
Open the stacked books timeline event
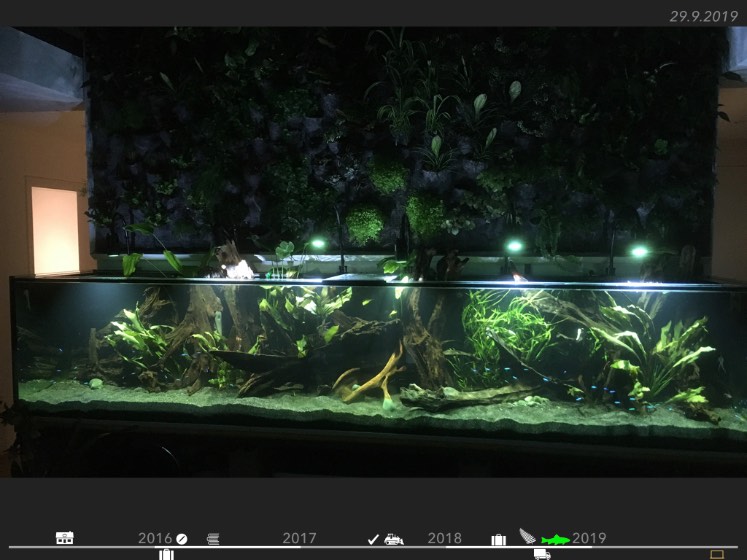tap(213, 539)
